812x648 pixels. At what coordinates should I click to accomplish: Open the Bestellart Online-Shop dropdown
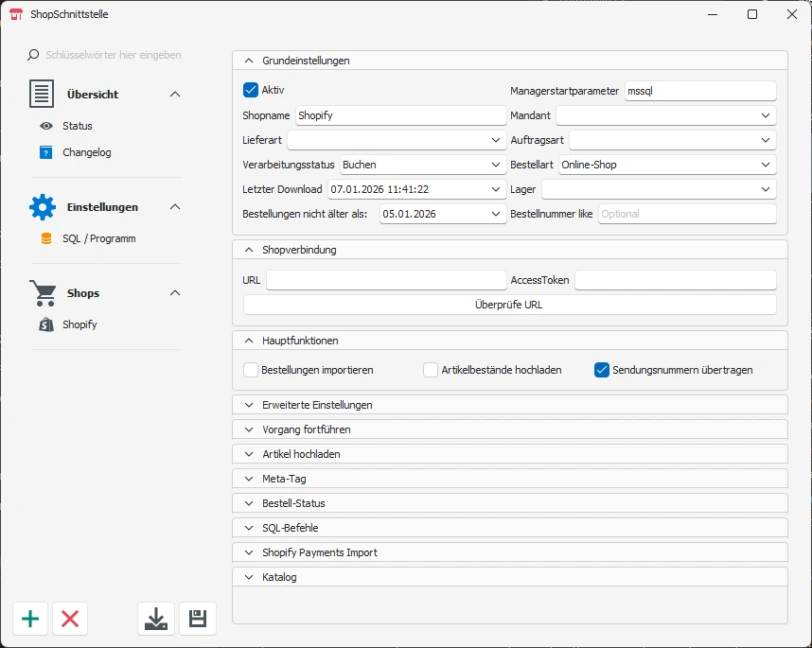(667, 165)
